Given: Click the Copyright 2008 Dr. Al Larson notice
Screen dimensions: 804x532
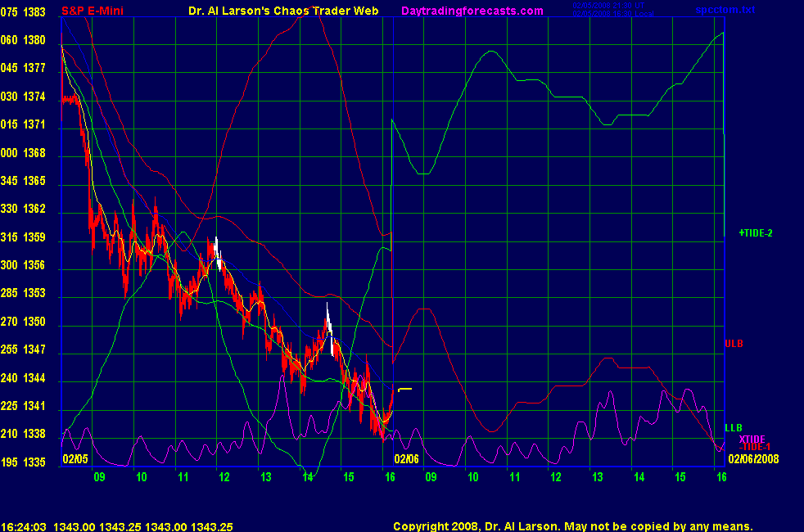Looking at the screenshot, I should pyautogui.click(x=572, y=526).
